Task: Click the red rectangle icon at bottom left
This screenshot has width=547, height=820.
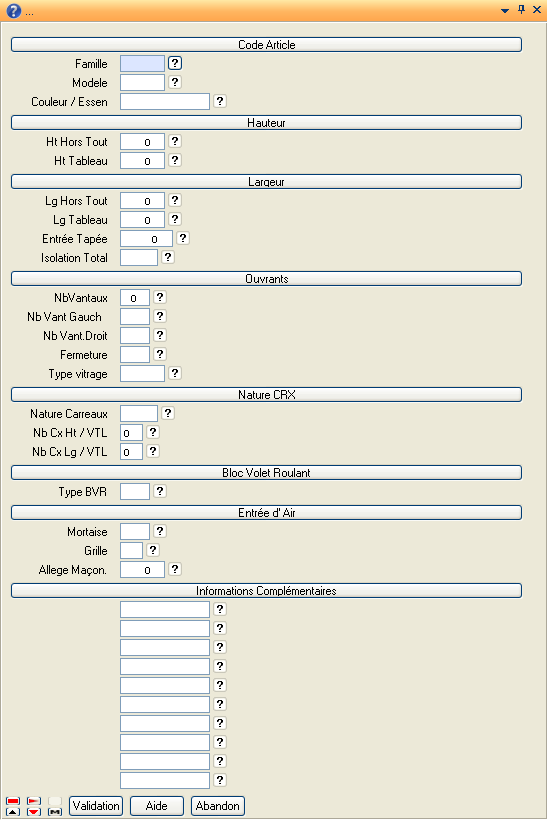Action: point(13,801)
